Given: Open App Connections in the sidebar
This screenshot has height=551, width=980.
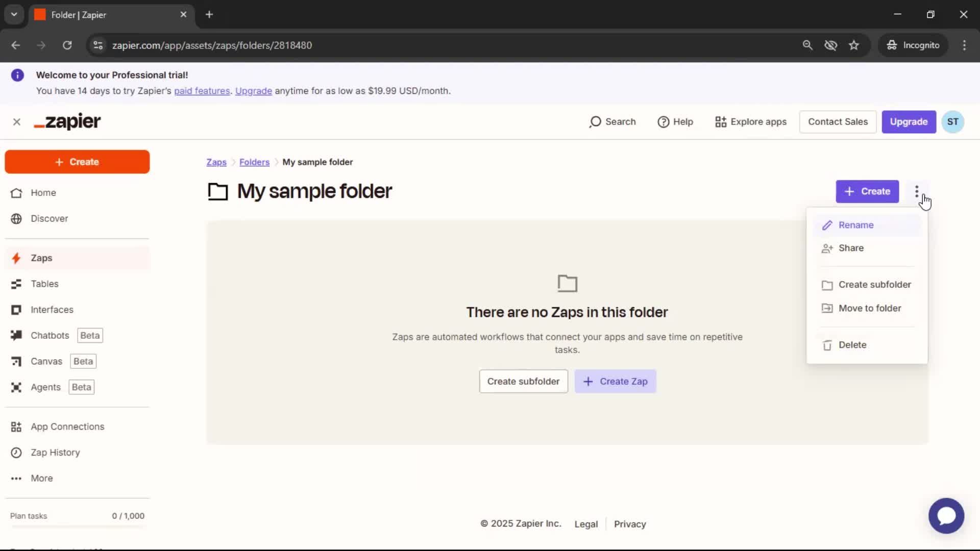Looking at the screenshot, I should 77,427.
